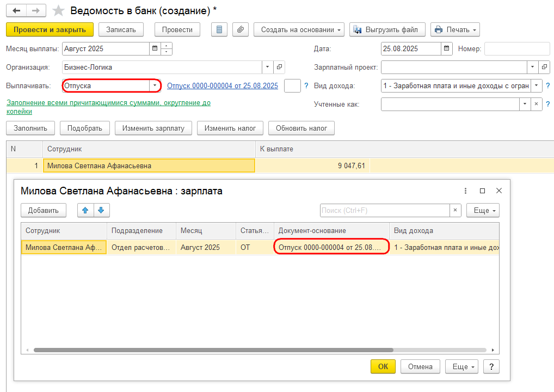This screenshot has width=554, height=392.
Task: Click the horizontal scrollbar in the зарплата dialog
Action: click(x=213, y=350)
